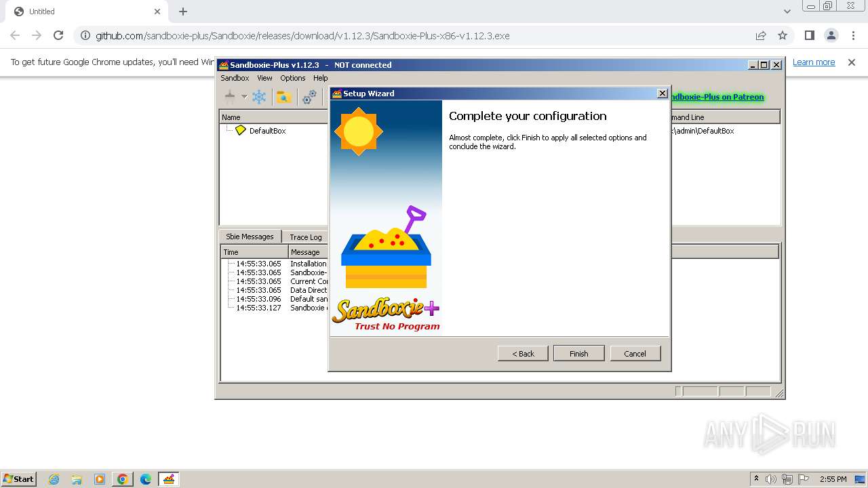This screenshot has width=868, height=488.
Task: Reload the Chrome page
Action: pyautogui.click(x=58, y=35)
